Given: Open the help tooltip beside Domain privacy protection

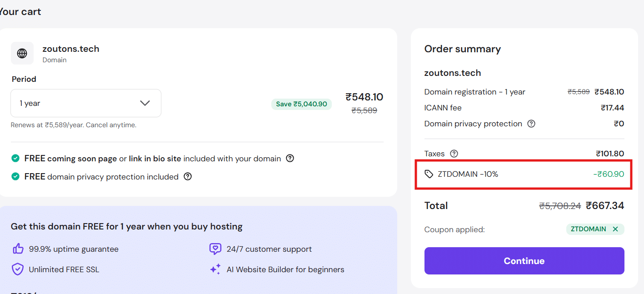Looking at the screenshot, I should click(x=531, y=123).
